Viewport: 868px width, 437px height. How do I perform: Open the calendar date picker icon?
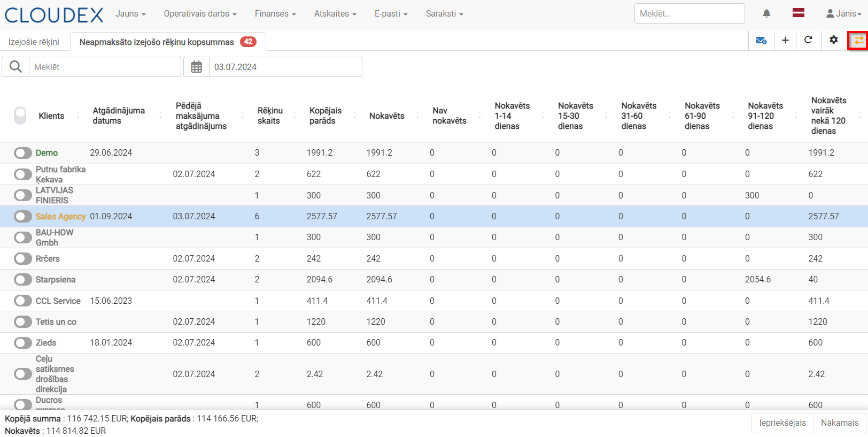(x=197, y=67)
